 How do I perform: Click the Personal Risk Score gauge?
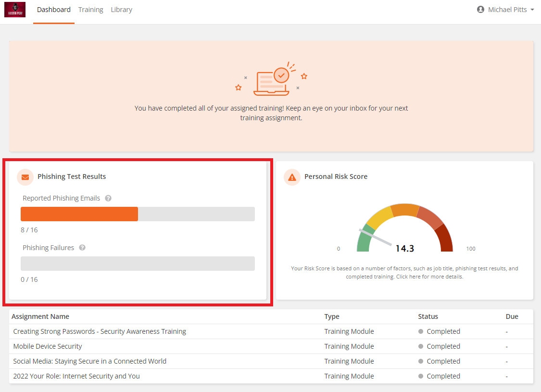click(404, 228)
